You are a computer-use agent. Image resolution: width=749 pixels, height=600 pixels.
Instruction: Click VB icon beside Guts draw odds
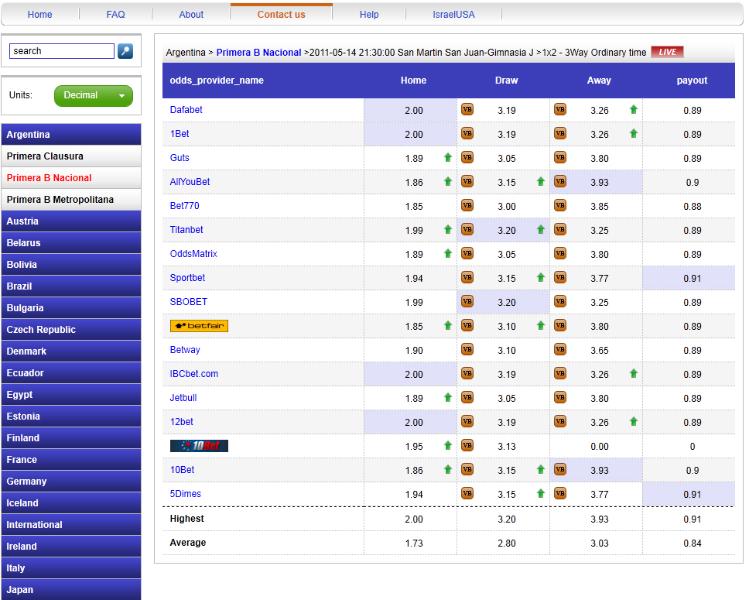tap(467, 158)
